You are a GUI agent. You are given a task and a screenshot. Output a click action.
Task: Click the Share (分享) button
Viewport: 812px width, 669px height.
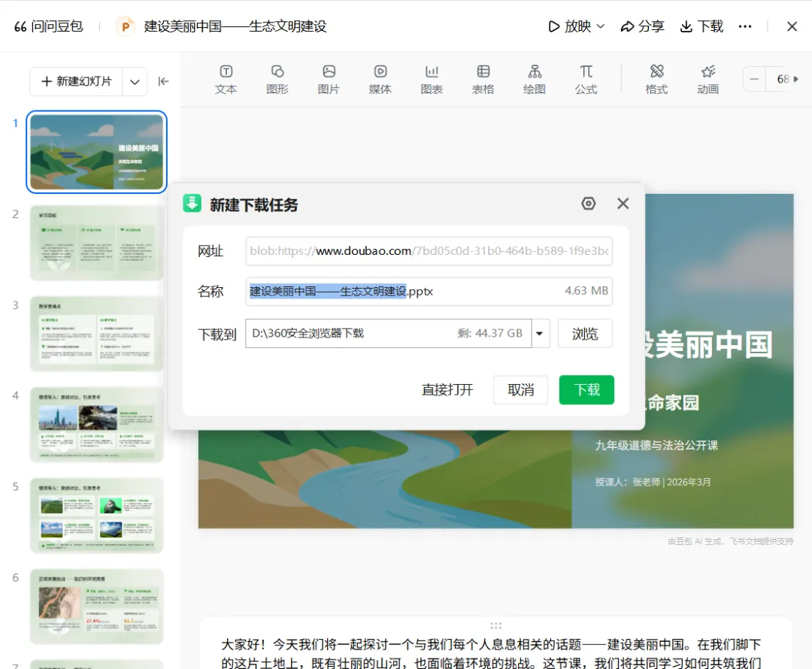(642, 26)
